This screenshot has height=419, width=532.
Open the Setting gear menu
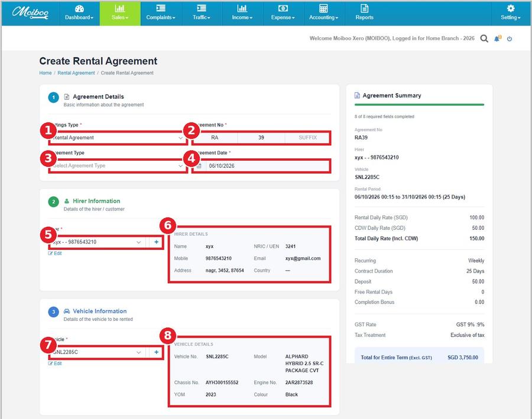(x=510, y=13)
